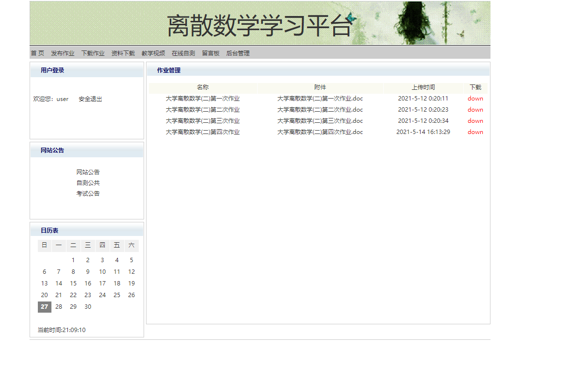Screen dimensions: 588x368
Task: Open 大学离散数学(二)第三次作业.doc attachment link
Action: coord(320,120)
